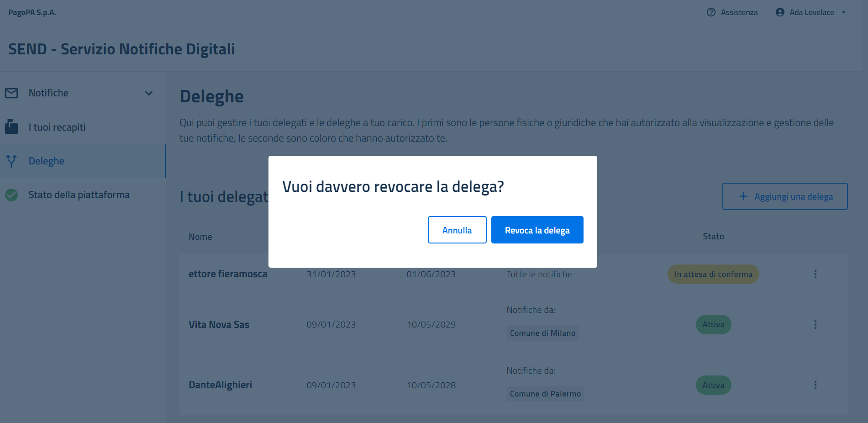Click the I tuoi recapiti icon
Viewport: 868px width, 423px height.
pyautogui.click(x=11, y=127)
